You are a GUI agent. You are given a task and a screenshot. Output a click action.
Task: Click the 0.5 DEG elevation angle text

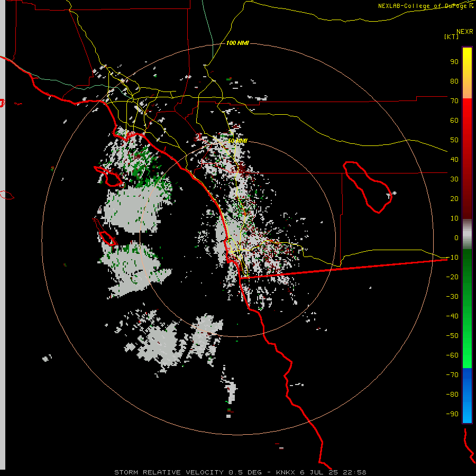point(245,472)
